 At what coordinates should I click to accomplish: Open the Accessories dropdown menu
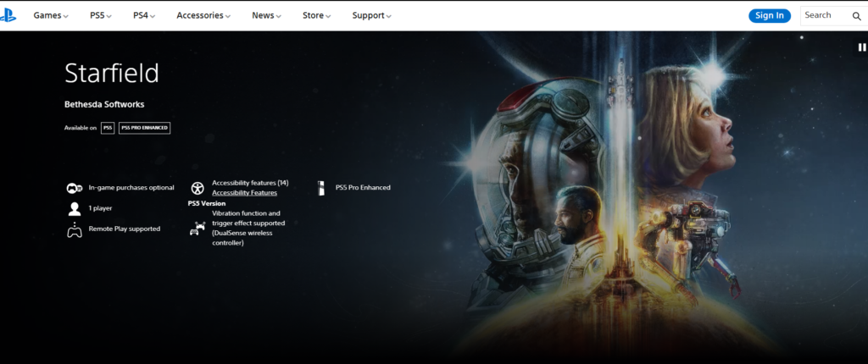point(203,15)
